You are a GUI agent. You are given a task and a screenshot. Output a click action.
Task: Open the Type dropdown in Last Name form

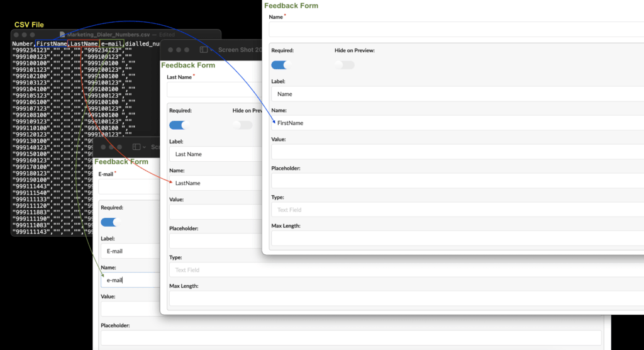(407, 270)
